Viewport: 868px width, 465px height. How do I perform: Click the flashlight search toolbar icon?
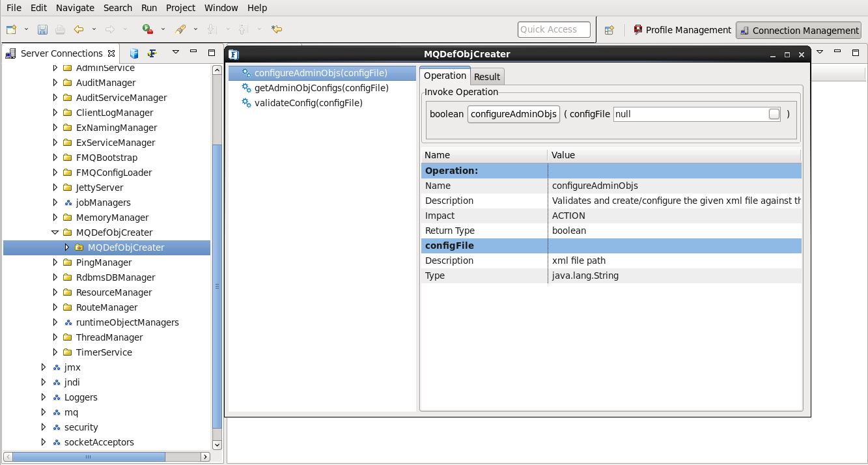[180, 29]
